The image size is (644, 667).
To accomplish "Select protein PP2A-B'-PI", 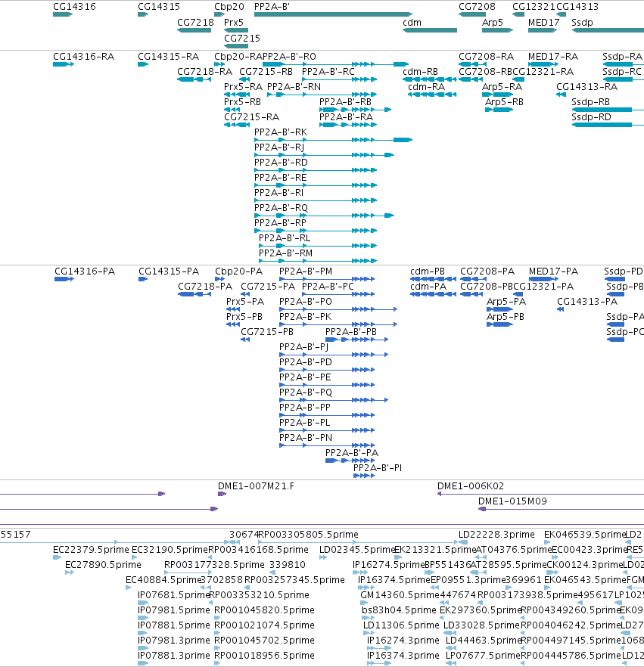I will coord(364,476).
